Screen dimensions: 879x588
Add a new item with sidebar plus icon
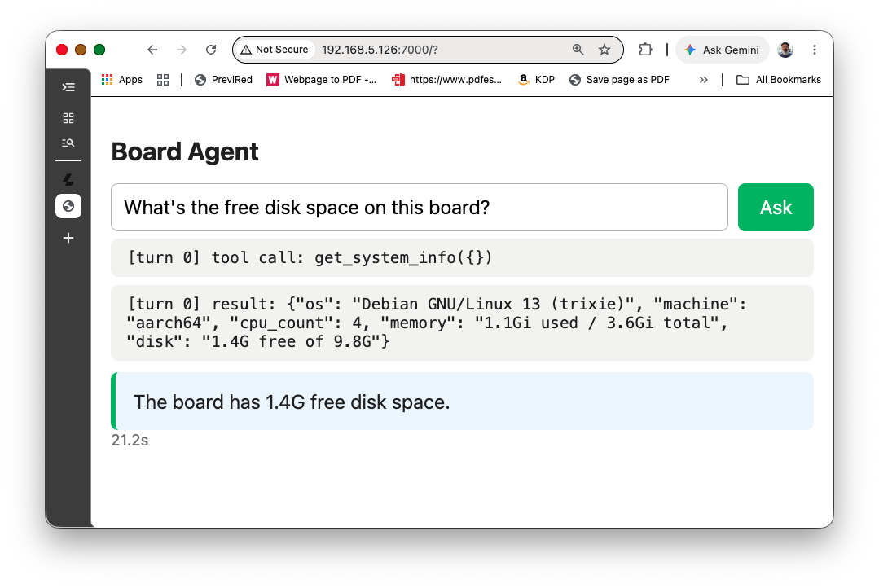(x=68, y=238)
